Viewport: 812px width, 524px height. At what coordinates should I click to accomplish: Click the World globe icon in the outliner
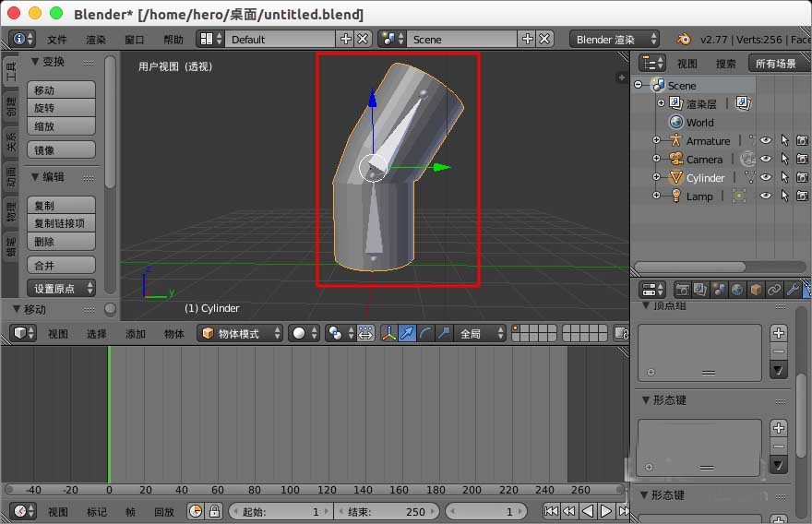pyautogui.click(x=675, y=122)
